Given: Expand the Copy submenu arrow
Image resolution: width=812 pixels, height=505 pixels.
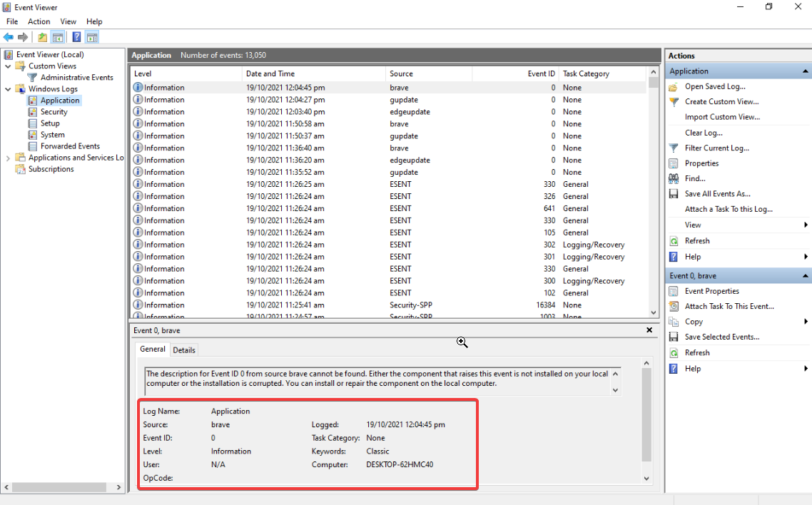Looking at the screenshot, I should coord(806,321).
